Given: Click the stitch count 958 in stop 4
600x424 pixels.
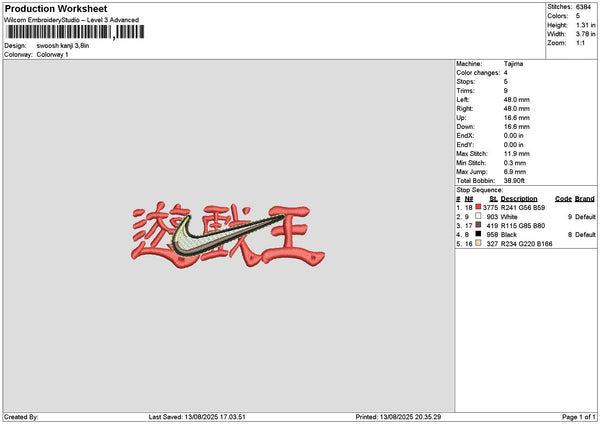Looking at the screenshot, I should [492, 235].
